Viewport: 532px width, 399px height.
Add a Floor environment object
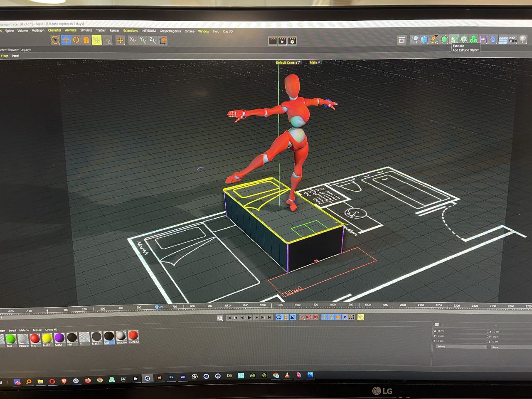(x=503, y=40)
